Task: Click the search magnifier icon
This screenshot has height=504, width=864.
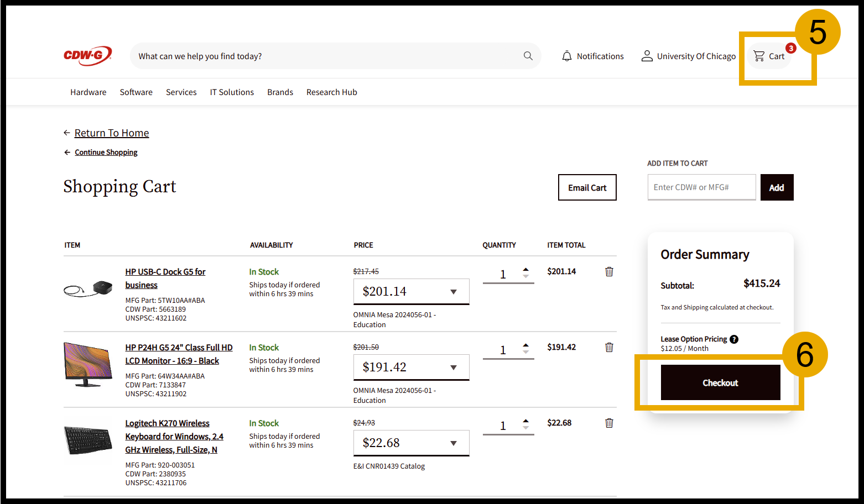Action: tap(528, 56)
